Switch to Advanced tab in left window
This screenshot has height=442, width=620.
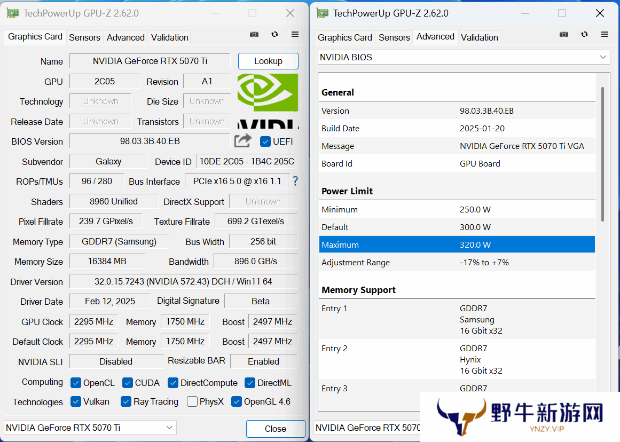tap(125, 38)
